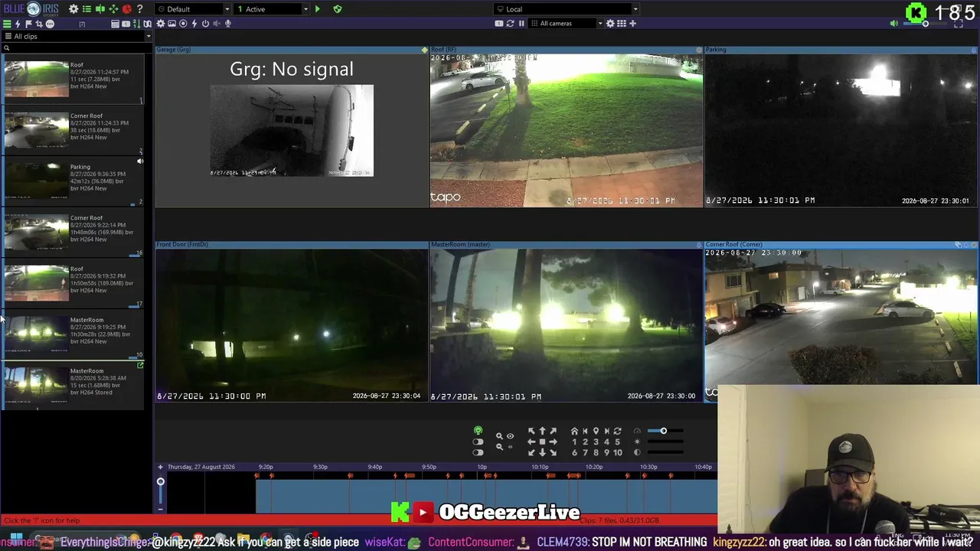The width and height of the screenshot is (980, 551).
Task: Click the timeline position handle
Action: click(x=160, y=481)
